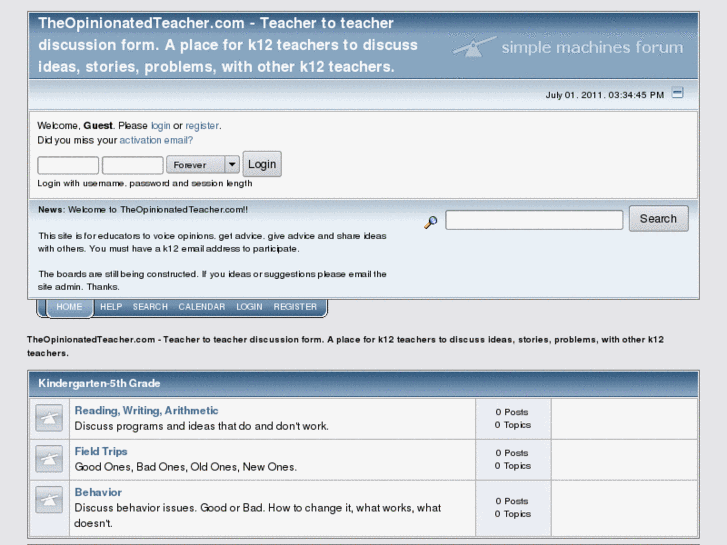Open the Reading, Writing, Arithmetic board
727x545 pixels.
click(147, 410)
